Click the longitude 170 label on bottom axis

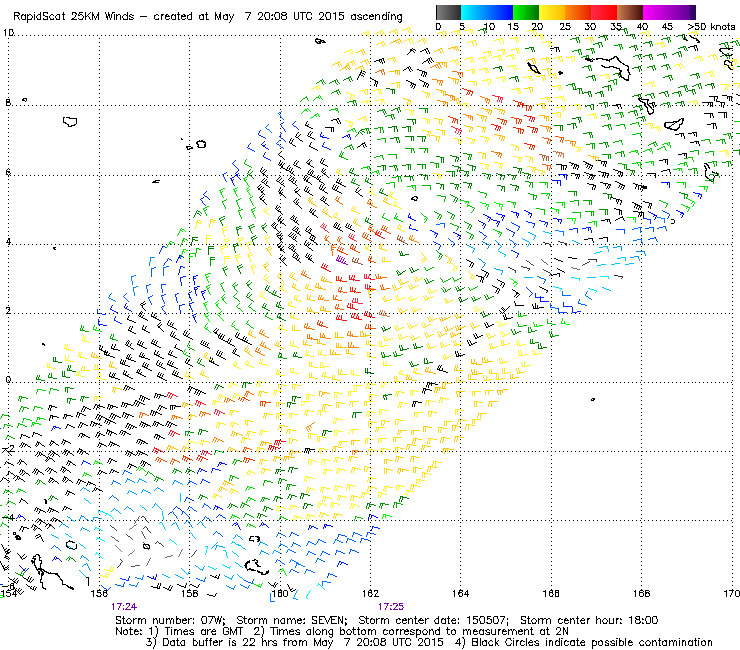point(732,594)
